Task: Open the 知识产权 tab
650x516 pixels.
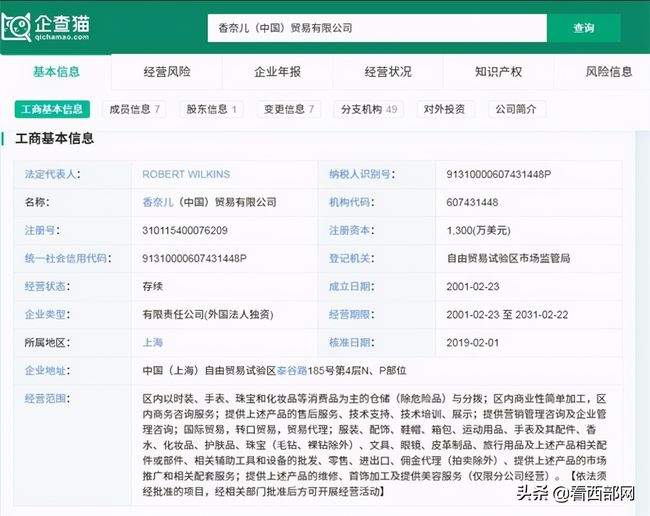Action: [498, 72]
